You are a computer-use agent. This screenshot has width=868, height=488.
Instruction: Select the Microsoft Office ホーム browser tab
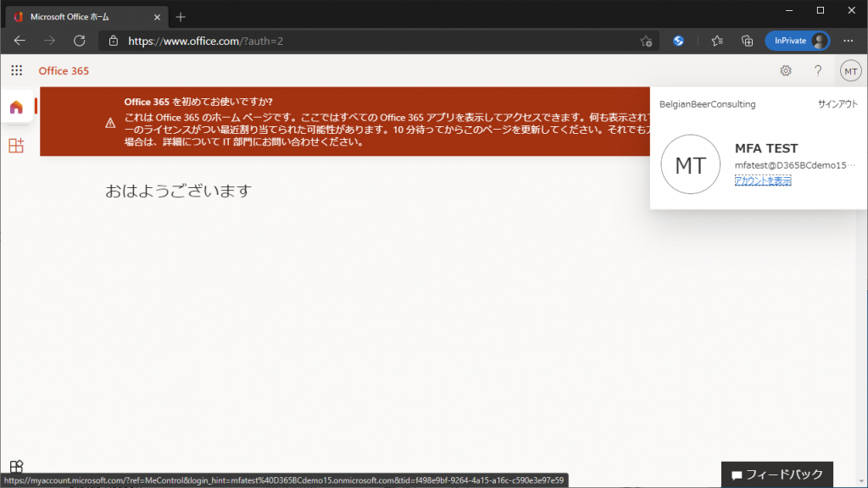87,17
